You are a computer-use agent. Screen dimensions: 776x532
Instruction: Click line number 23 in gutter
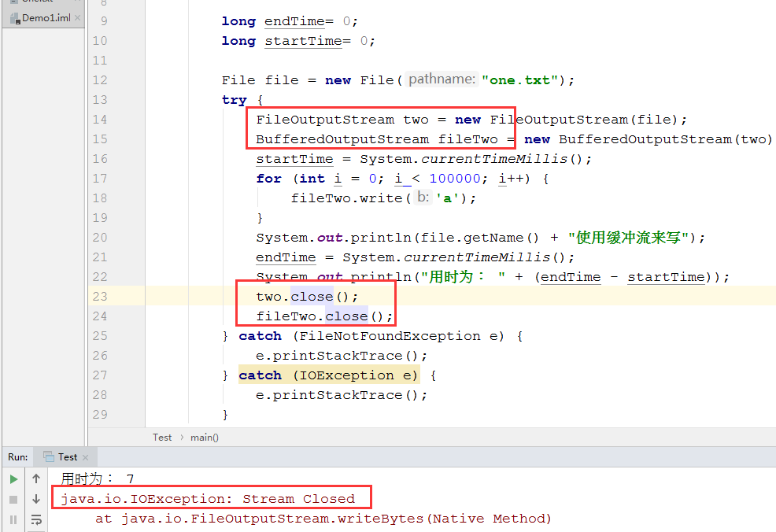click(x=100, y=297)
